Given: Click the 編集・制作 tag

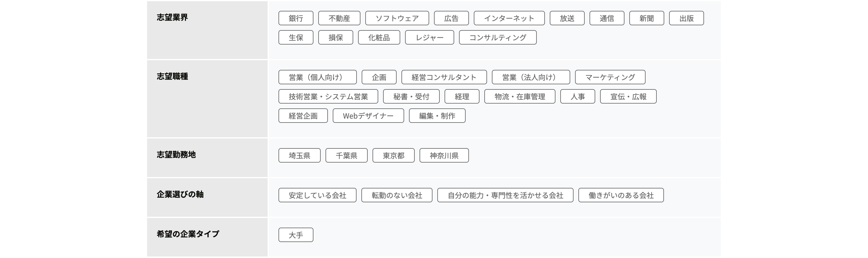Looking at the screenshot, I should [437, 116].
